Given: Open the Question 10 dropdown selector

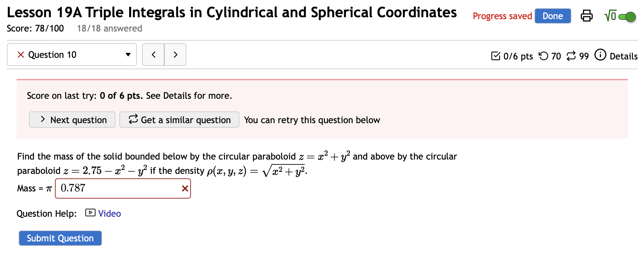Looking at the screenshot, I should pos(128,55).
